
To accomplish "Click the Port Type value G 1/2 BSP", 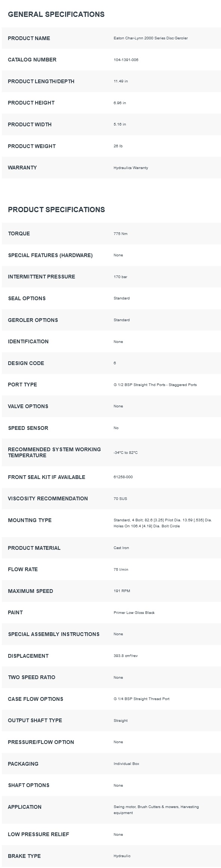I will [155, 385].
